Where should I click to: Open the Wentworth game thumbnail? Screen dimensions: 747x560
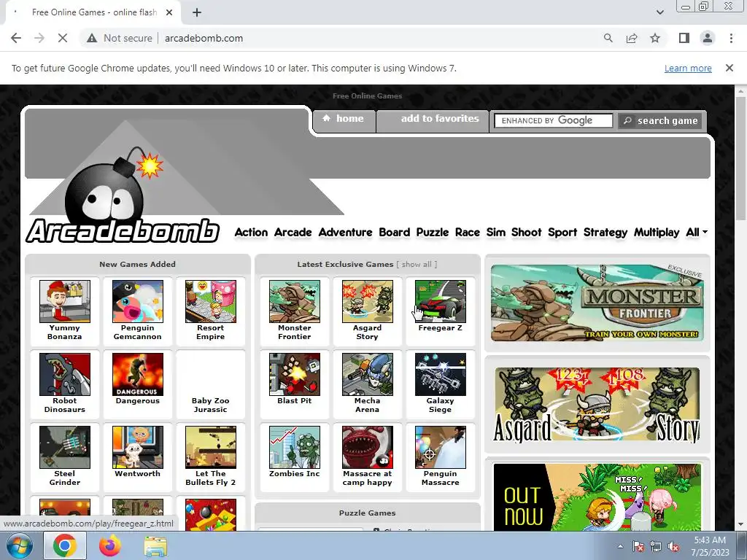[x=138, y=447]
